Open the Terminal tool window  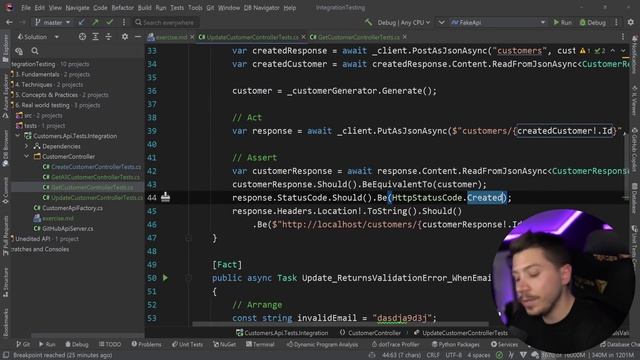[260, 344]
